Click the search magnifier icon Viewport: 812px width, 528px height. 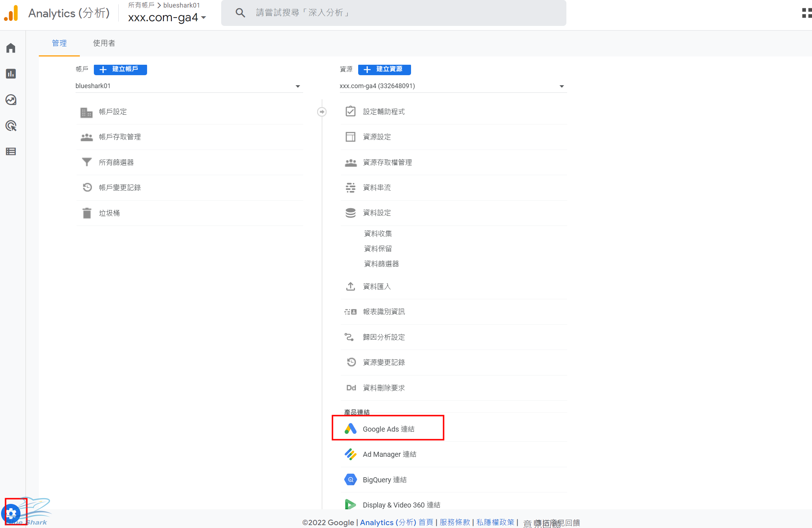pyautogui.click(x=240, y=13)
